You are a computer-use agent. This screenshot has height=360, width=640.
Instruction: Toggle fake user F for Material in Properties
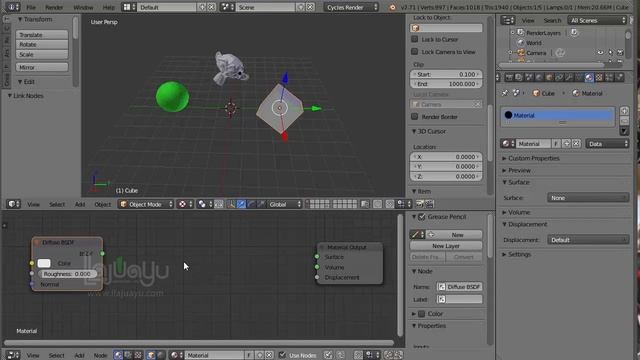556,144
